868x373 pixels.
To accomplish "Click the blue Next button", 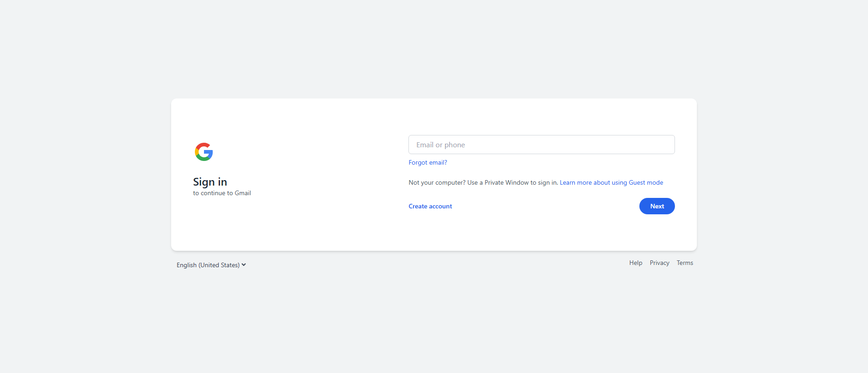I will click(657, 206).
